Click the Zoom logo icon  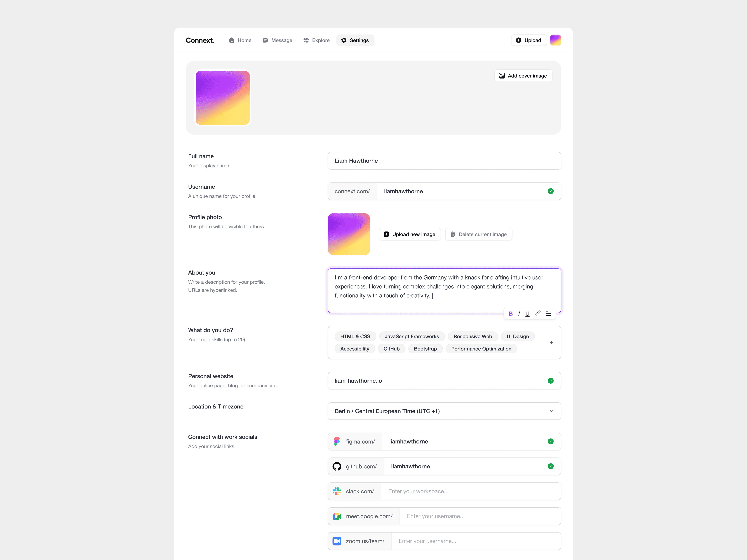337,541
